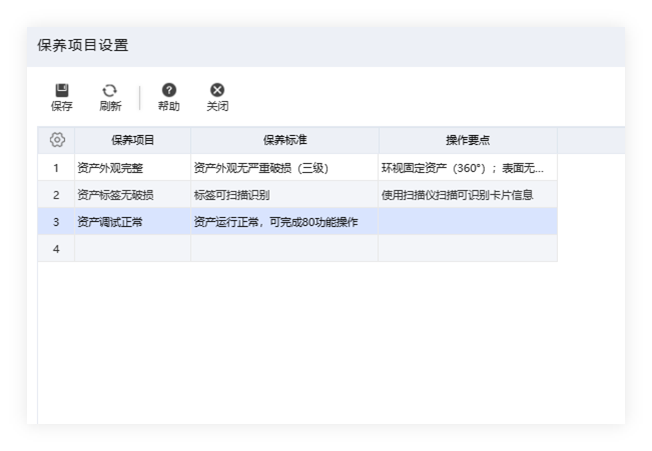Click the 关闭 (Close) toolbar icon
Screen dimensions: 652x451
click(217, 96)
